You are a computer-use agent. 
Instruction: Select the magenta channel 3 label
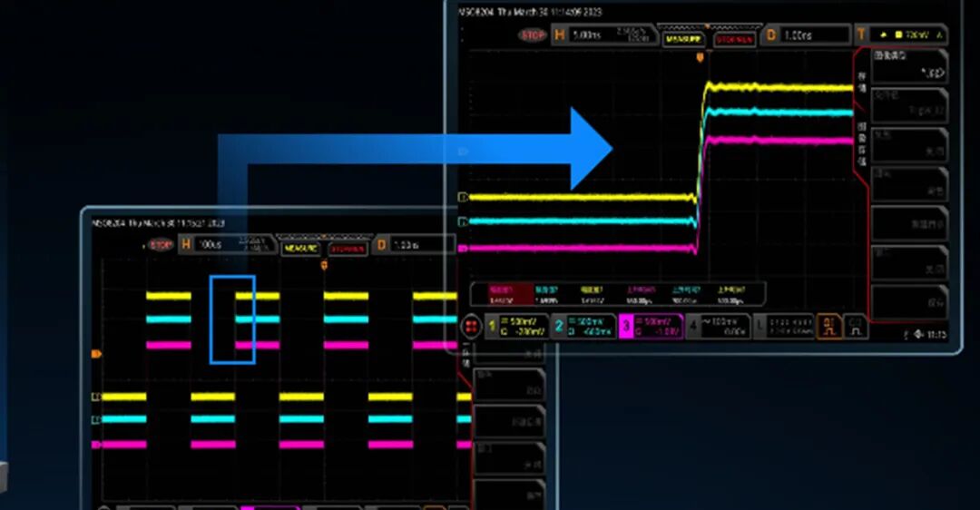(x=650, y=326)
